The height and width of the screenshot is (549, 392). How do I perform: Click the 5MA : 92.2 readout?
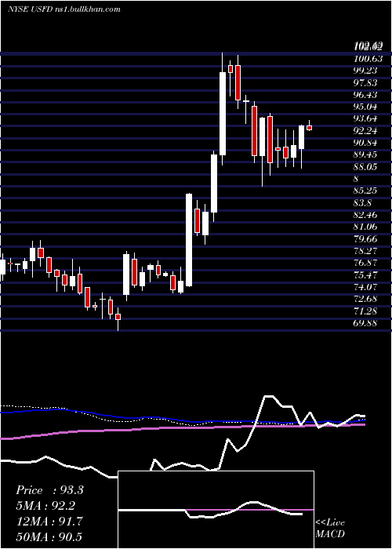click(45, 506)
